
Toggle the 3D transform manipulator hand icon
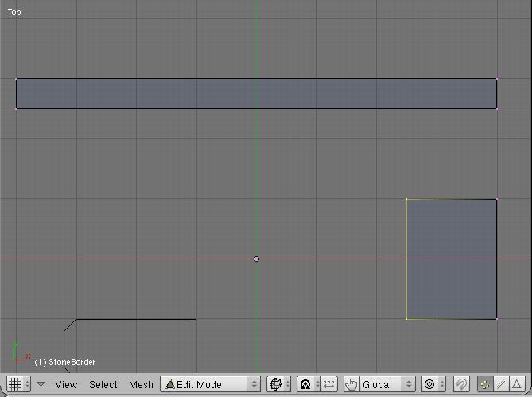click(x=351, y=384)
